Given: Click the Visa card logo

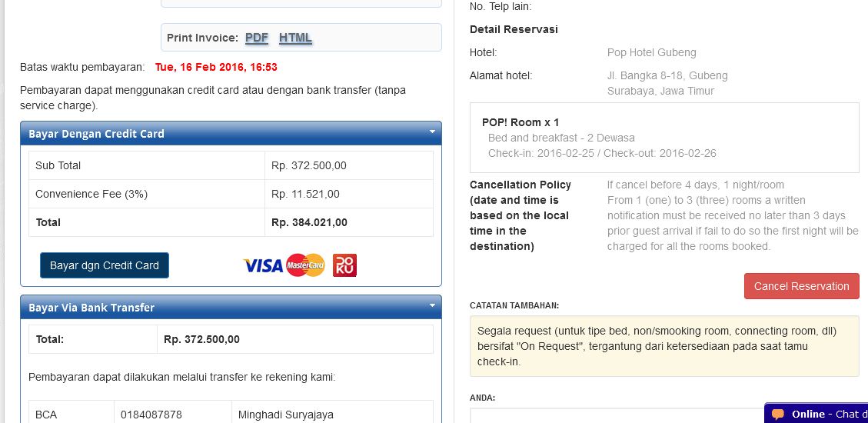Looking at the screenshot, I should [263, 265].
